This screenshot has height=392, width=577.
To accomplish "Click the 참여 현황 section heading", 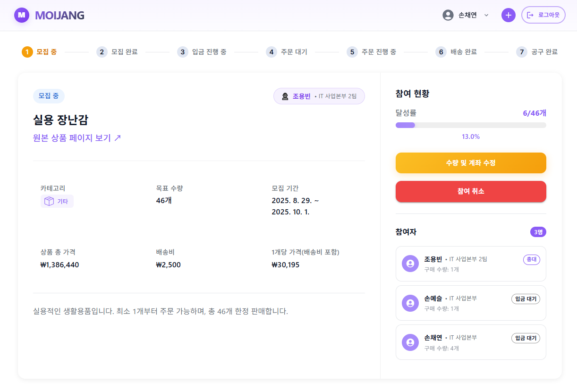I will [x=412, y=94].
